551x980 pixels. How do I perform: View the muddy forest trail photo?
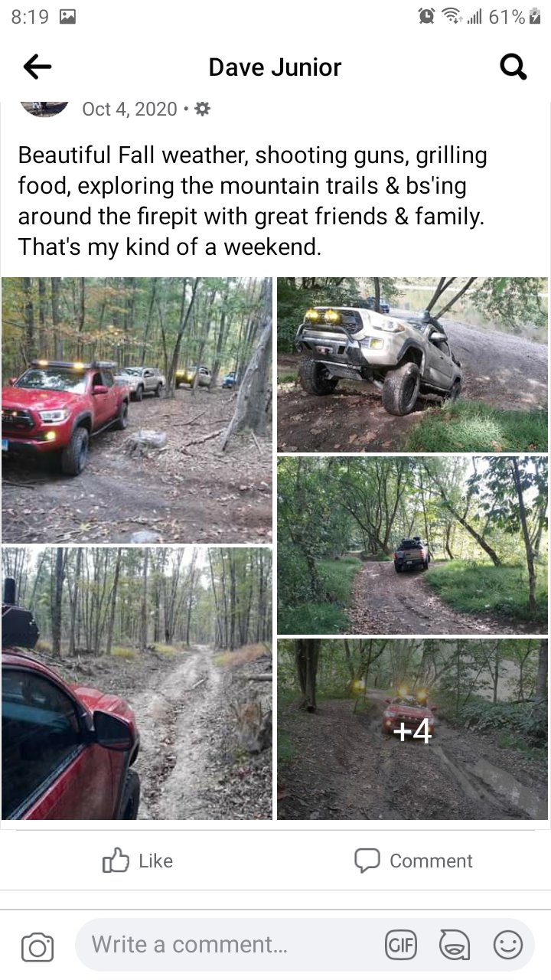(137, 684)
